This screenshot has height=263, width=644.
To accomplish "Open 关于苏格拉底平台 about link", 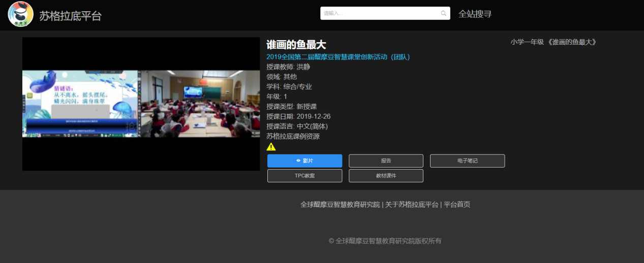I will point(411,205).
